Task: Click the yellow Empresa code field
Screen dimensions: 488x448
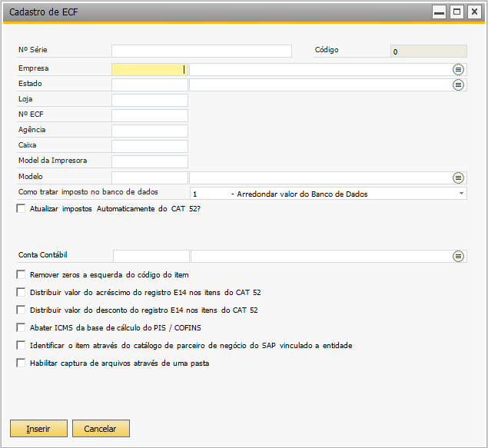Action: pyautogui.click(x=150, y=69)
